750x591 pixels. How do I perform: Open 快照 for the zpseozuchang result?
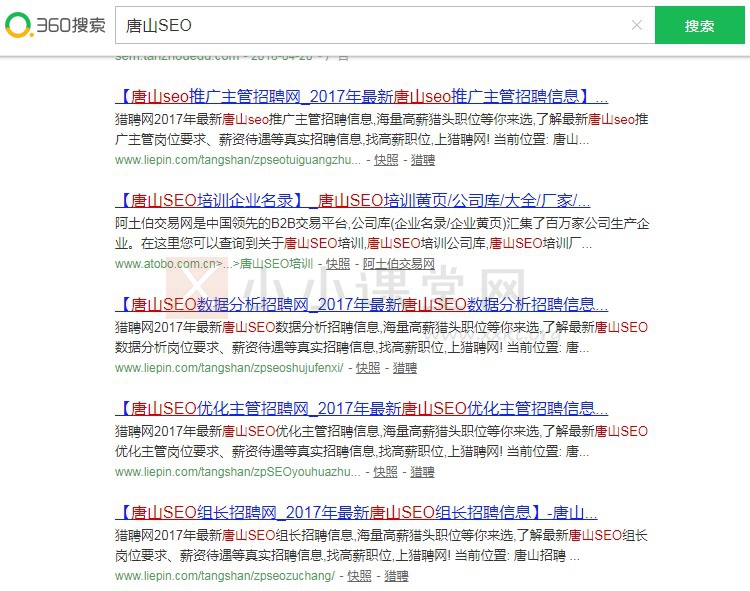(x=359, y=576)
